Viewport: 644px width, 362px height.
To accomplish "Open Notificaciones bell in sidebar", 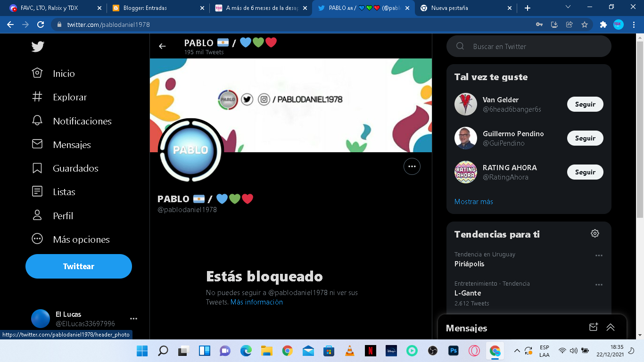I will (37, 121).
